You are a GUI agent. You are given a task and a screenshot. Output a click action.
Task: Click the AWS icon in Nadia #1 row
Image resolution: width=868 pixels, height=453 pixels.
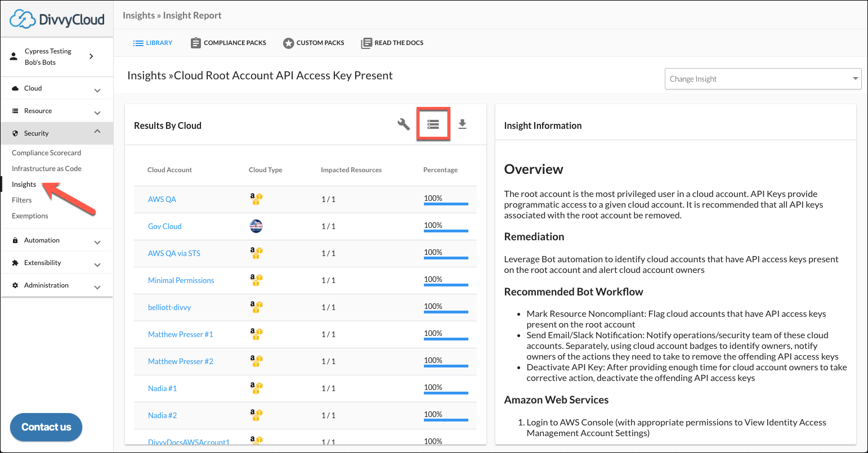point(256,388)
